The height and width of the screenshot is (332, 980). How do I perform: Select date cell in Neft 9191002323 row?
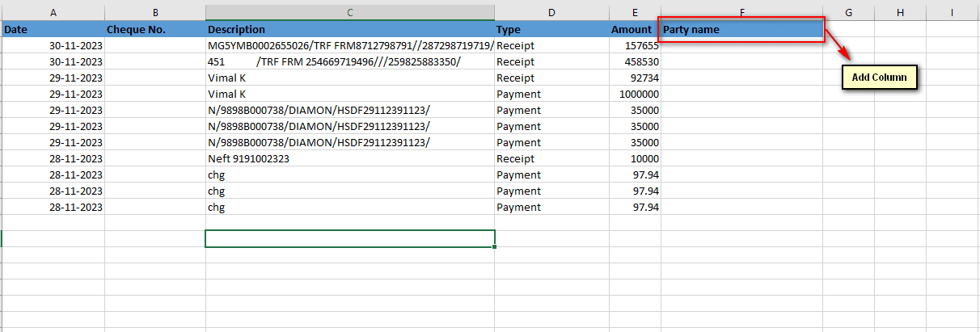tap(53, 158)
